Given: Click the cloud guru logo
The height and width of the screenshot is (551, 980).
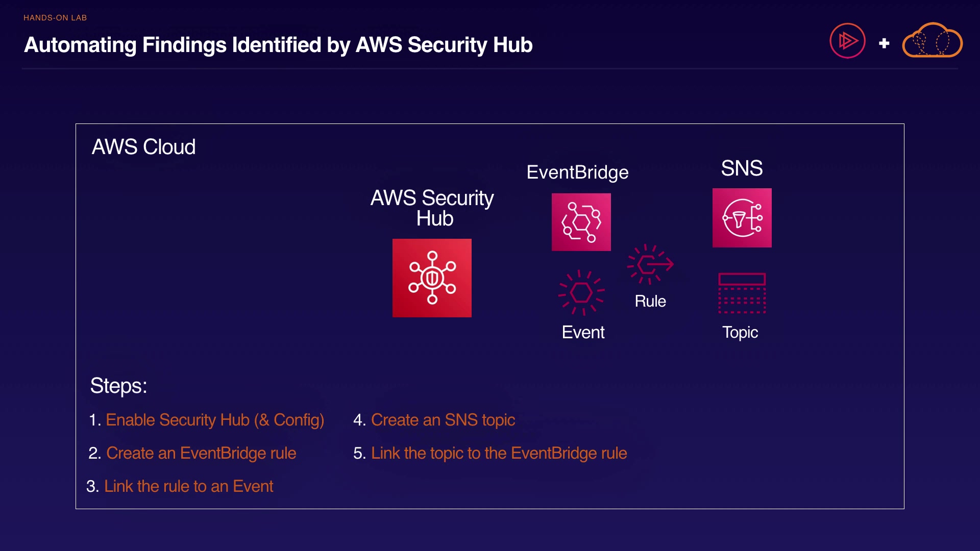Looking at the screenshot, I should (x=932, y=41).
